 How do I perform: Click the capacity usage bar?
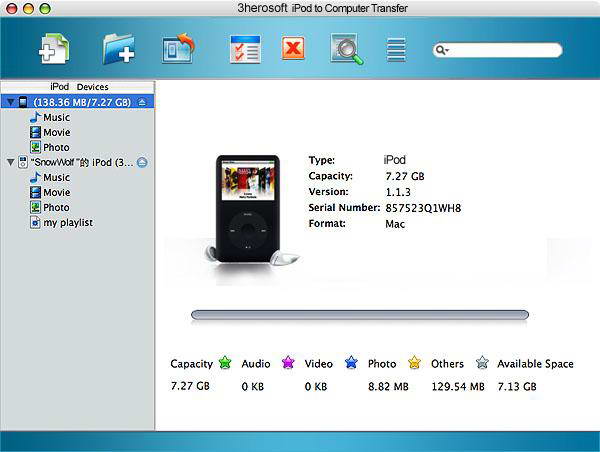360,315
